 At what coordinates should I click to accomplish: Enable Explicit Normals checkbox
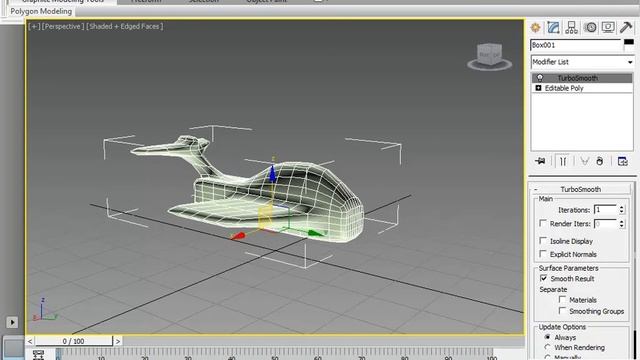542,254
